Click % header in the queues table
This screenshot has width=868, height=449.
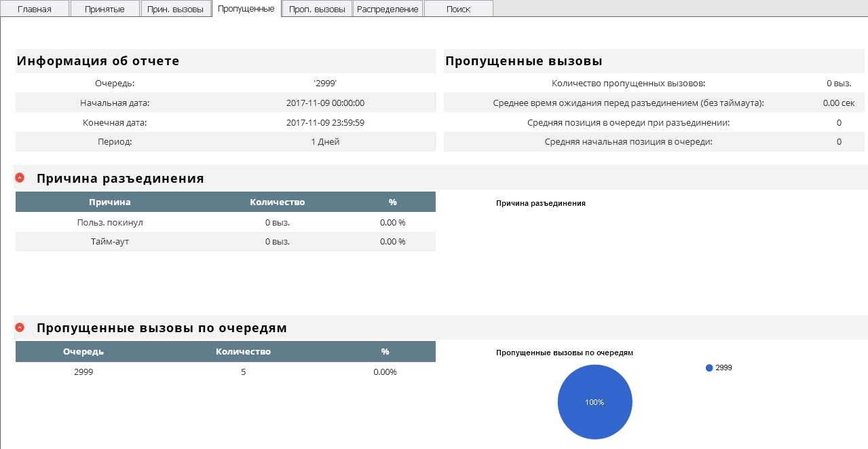[x=385, y=351]
